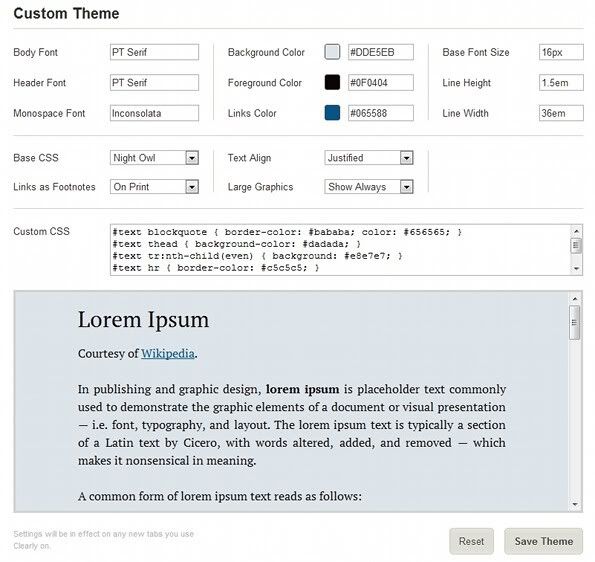The width and height of the screenshot is (595, 562).
Task: Click the Reset button
Action: pos(471,541)
